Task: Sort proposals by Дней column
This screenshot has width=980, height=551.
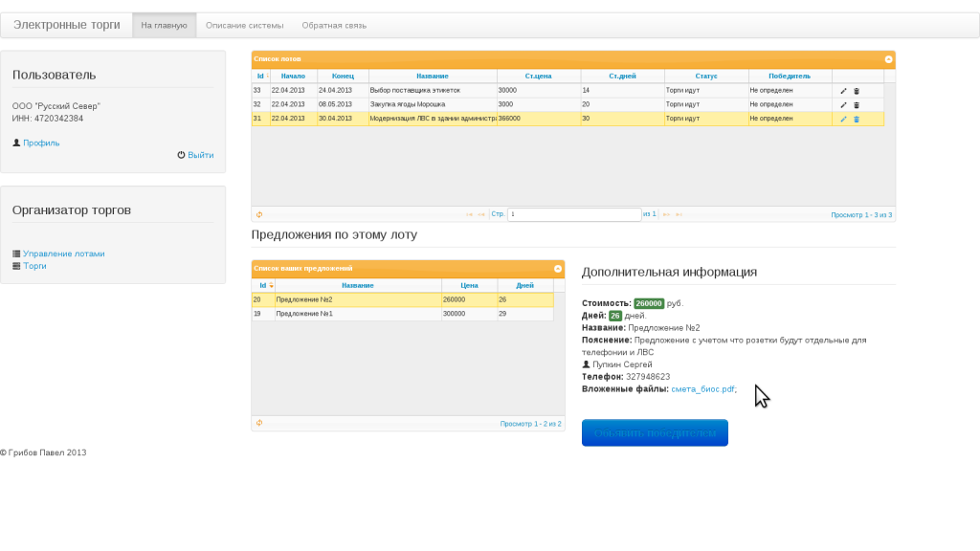Action: coord(525,285)
